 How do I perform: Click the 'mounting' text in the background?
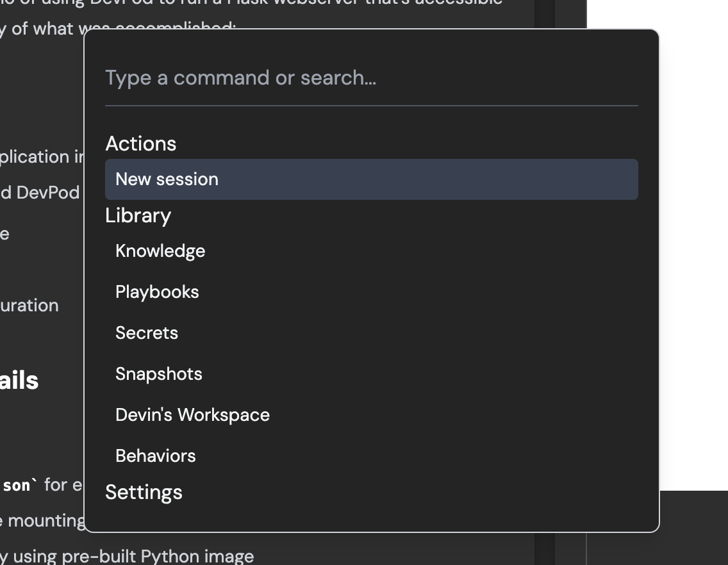point(45,521)
